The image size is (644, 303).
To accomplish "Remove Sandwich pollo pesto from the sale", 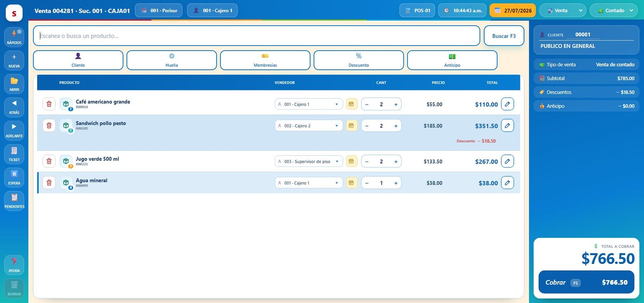I will pos(49,125).
